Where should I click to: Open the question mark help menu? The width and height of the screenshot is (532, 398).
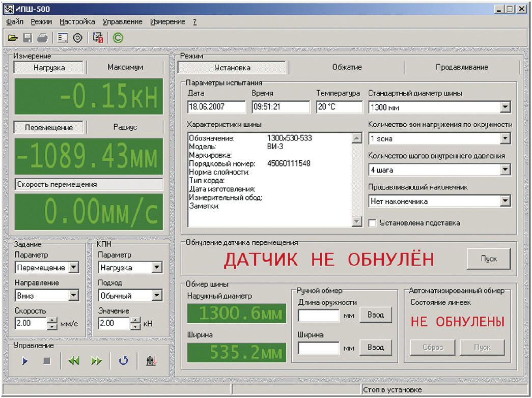[x=195, y=22]
